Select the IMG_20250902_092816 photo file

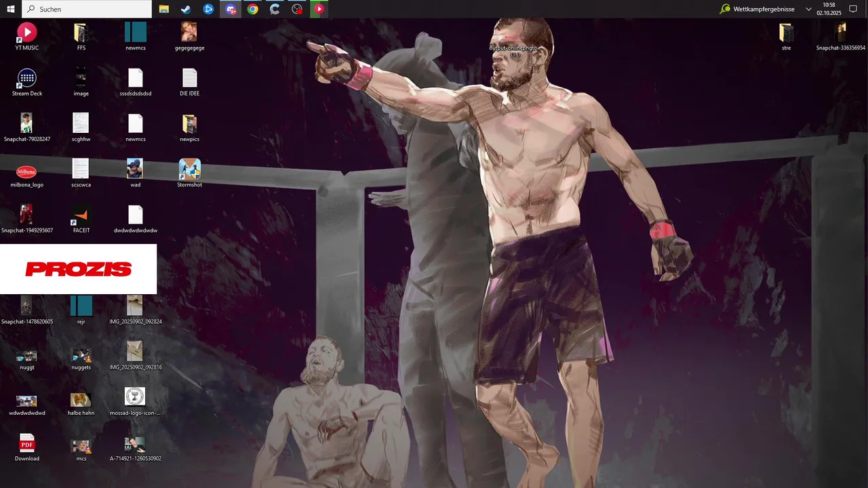136,356
